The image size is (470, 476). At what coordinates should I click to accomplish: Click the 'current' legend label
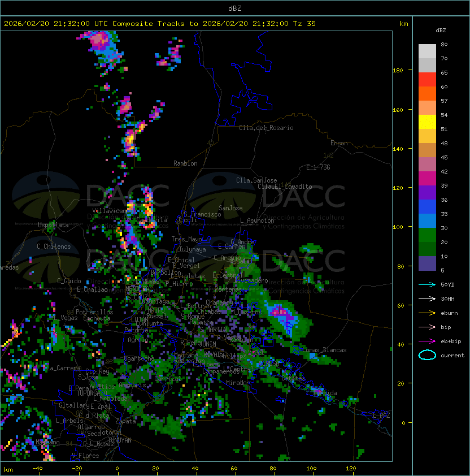[452, 356]
